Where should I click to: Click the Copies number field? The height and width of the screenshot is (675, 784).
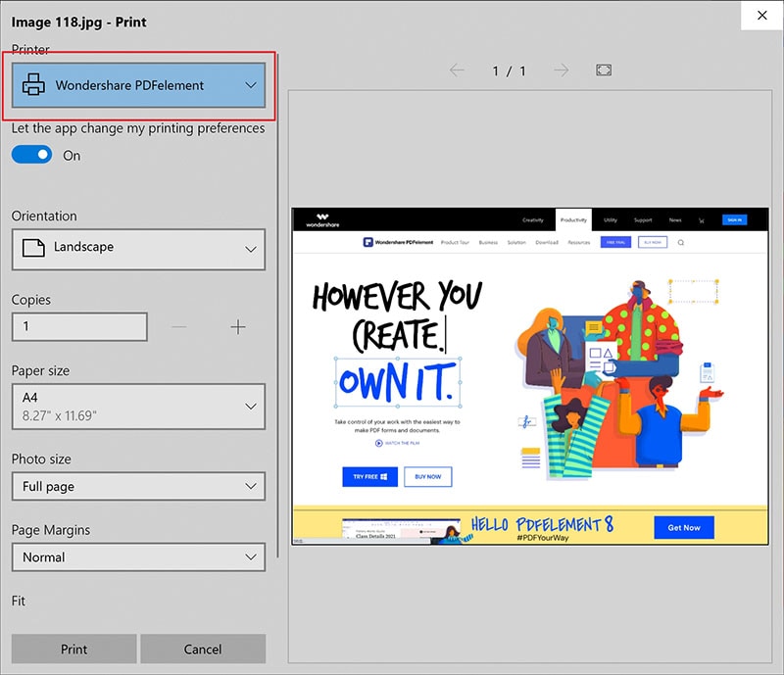79,327
